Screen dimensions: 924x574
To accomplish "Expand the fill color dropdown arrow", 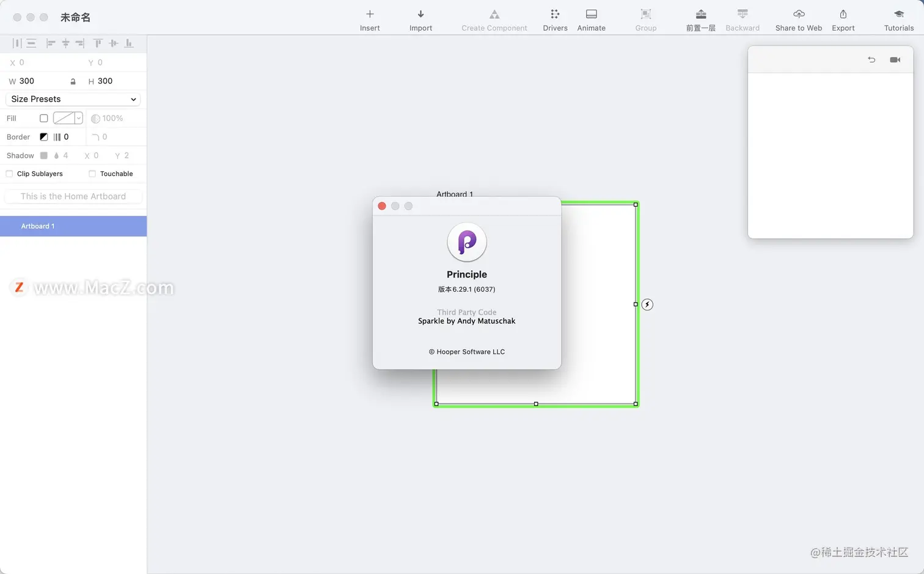I will click(79, 118).
